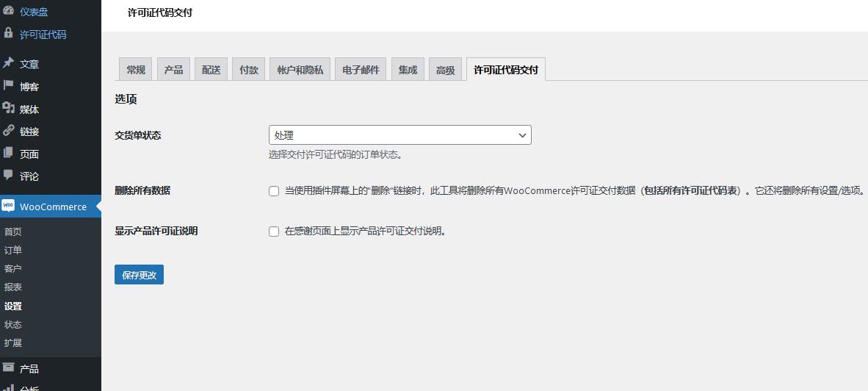
Task: Click the media icon for 媒体
Action: point(8,109)
